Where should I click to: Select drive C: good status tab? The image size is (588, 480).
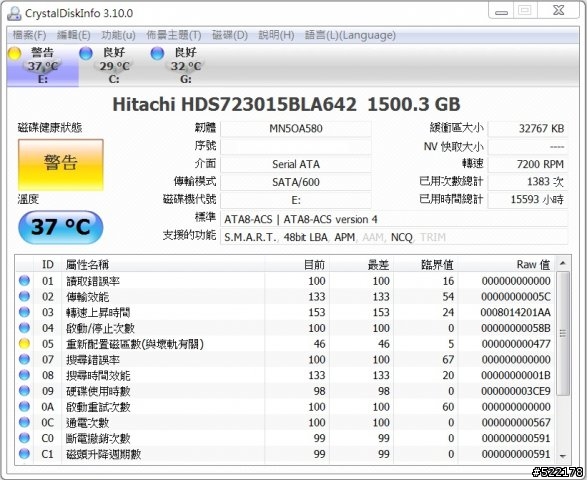tap(114, 66)
